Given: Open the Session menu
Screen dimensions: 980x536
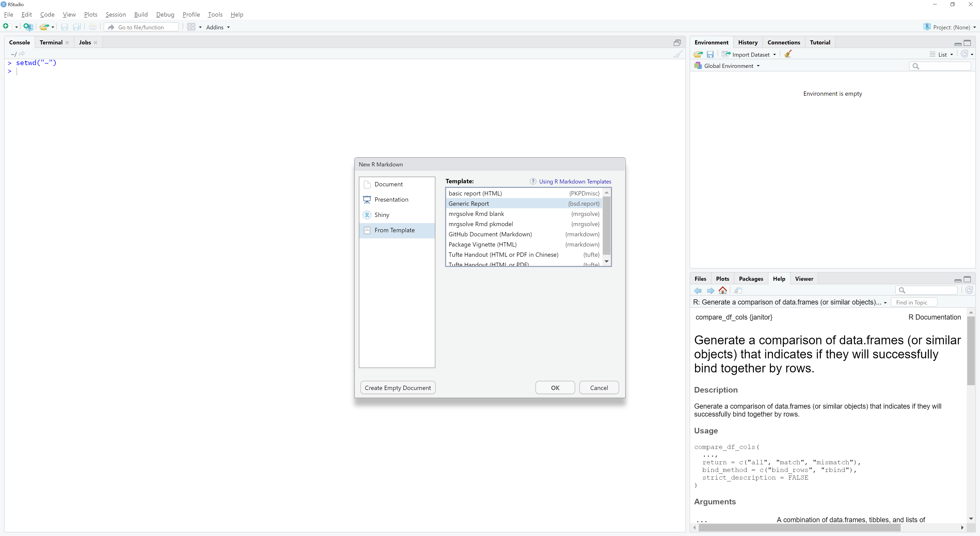Looking at the screenshot, I should tap(116, 15).
